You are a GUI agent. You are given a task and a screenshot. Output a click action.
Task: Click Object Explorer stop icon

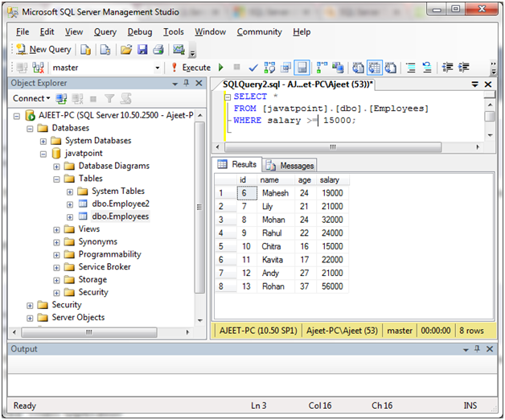(x=93, y=99)
